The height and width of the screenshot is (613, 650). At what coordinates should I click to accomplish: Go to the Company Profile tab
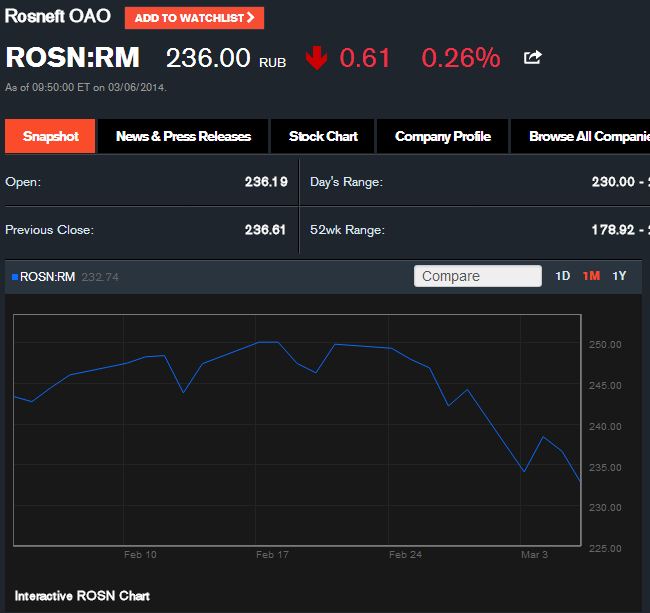[x=442, y=136]
